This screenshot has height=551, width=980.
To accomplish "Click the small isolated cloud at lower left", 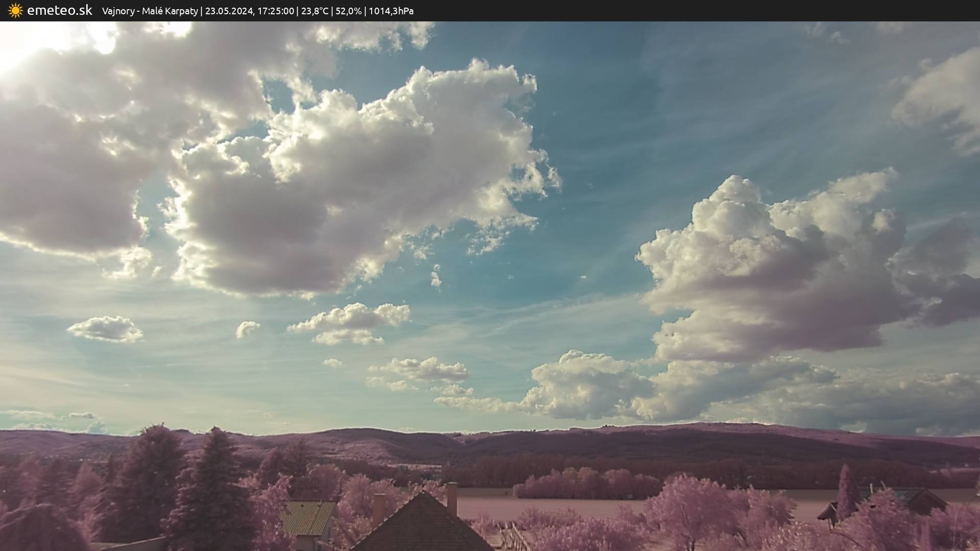I will pyautogui.click(x=106, y=329).
